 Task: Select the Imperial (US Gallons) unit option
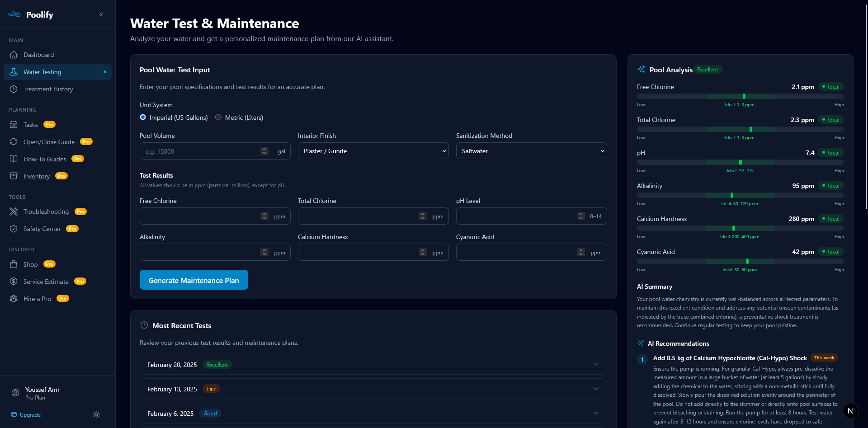pyautogui.click(x=142, y=117)
